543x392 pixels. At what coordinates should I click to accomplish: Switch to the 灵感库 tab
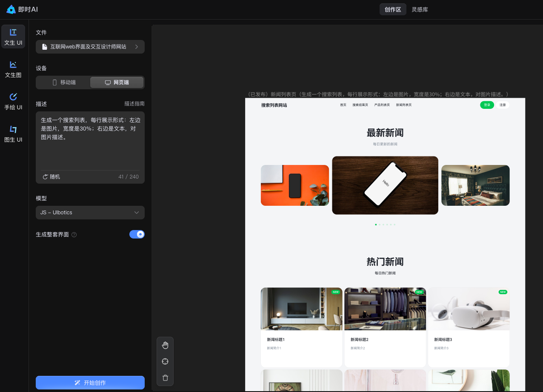pos(420,9)
